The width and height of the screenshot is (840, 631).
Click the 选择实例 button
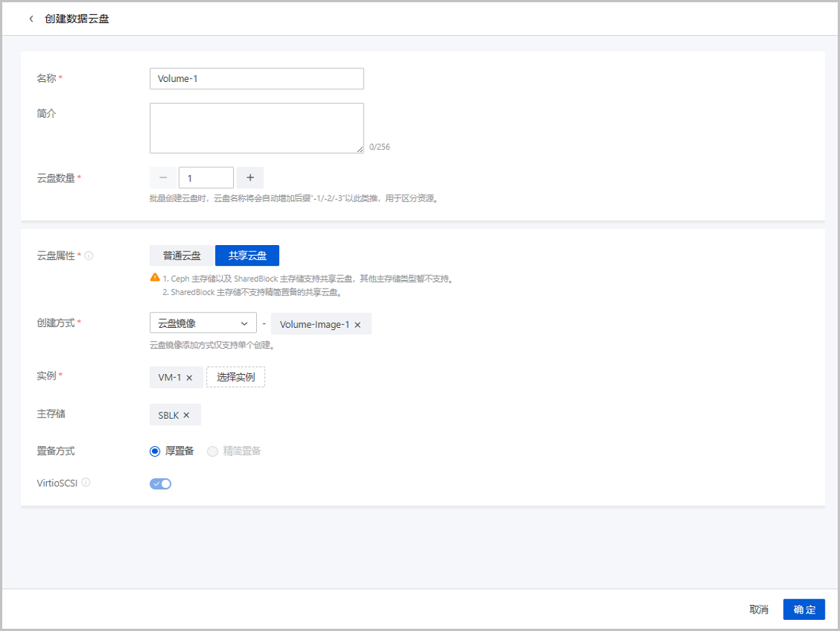click(x=236, y=377)
